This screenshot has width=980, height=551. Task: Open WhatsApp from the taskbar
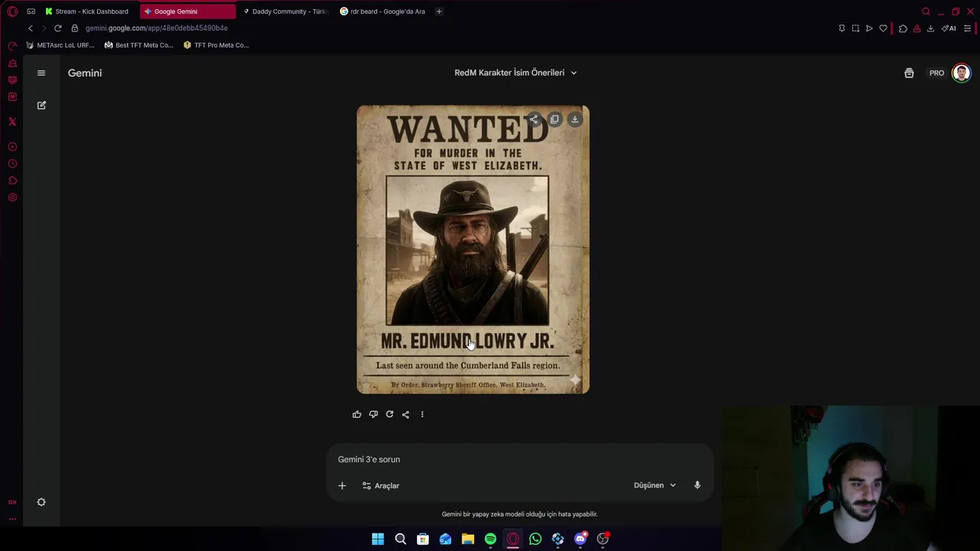pyautogui.click(x=535, y=540)
